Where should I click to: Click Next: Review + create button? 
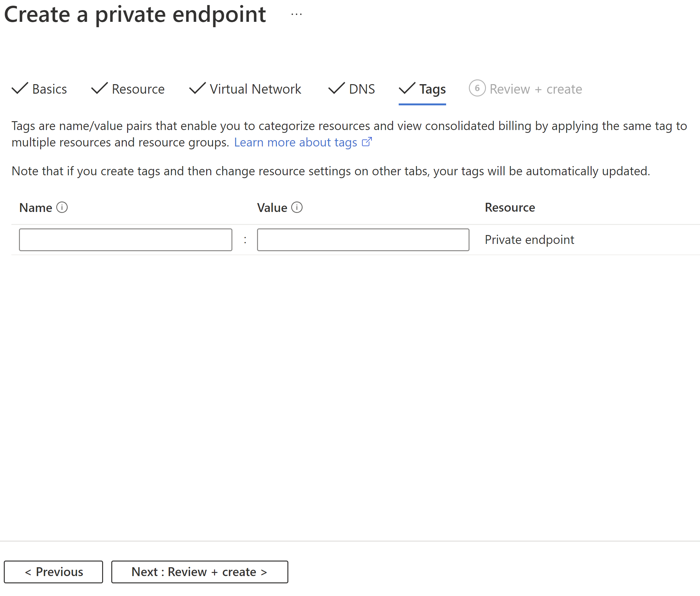click(x=199, y=571)
